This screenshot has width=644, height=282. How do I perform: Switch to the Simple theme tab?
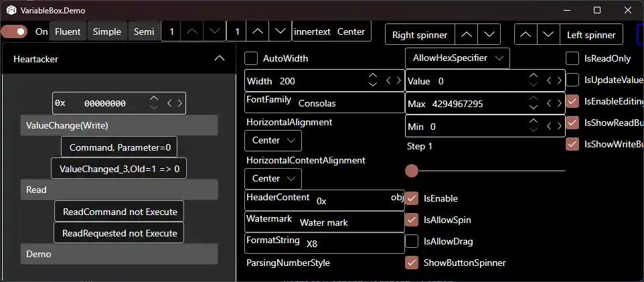click(x=107, y=31)
